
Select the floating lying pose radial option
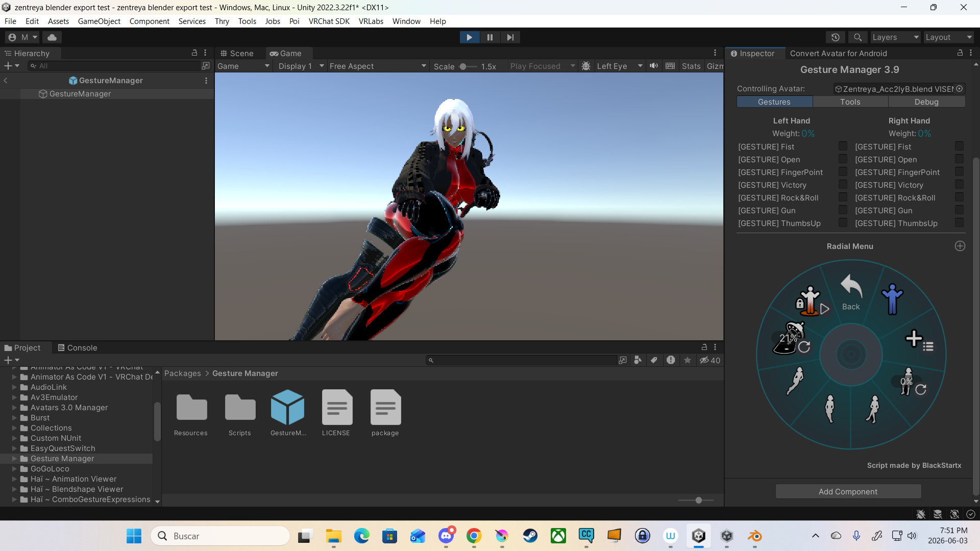pos(795,381)
